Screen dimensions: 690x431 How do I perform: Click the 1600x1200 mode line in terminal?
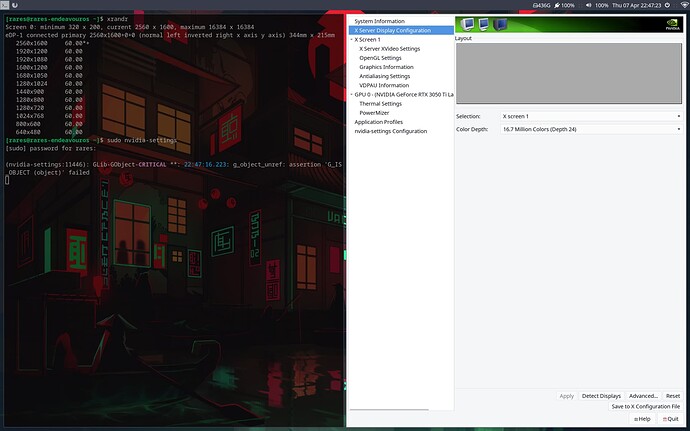click(x=49, y=67)
